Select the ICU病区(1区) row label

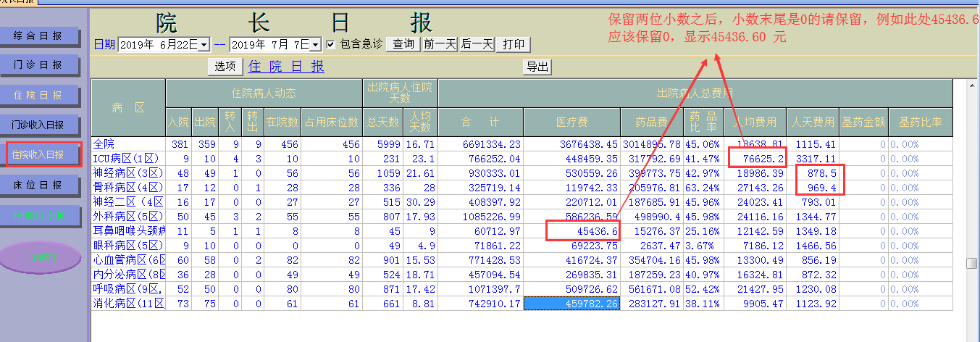coord(129,159)
